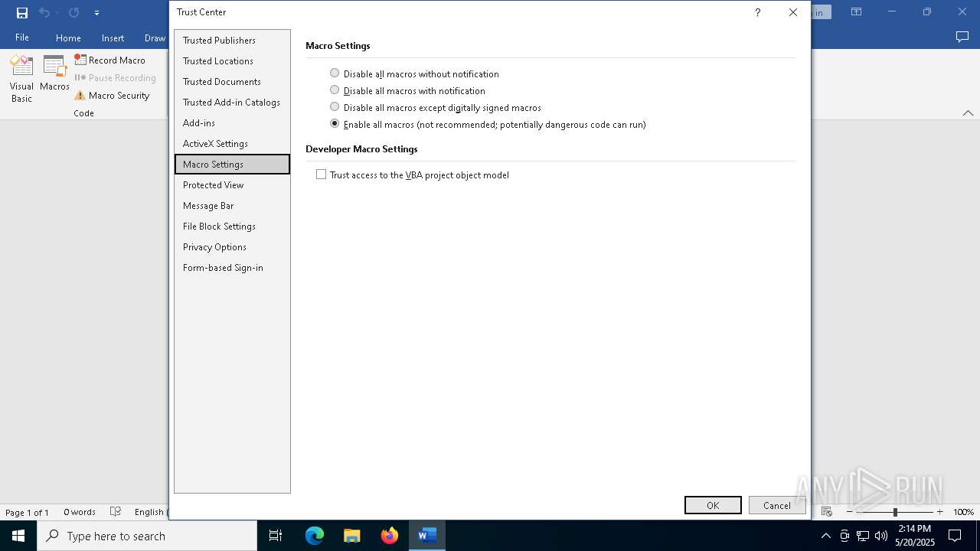Adjust the zoom slider handle

click(895, 512)
